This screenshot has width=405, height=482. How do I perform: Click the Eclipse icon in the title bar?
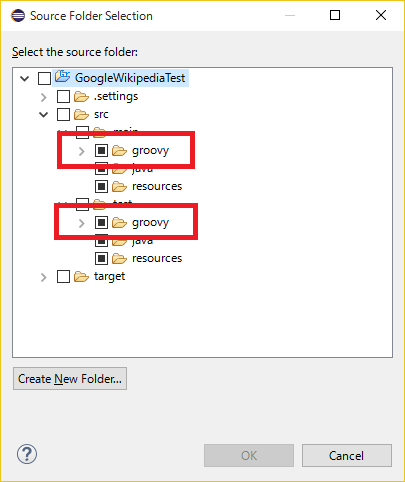pos(18,16)
